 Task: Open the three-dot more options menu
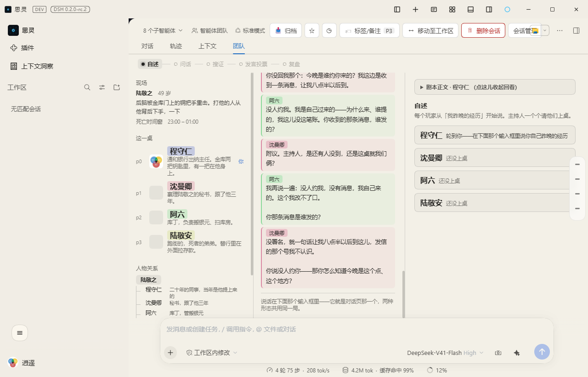point(560,31)
